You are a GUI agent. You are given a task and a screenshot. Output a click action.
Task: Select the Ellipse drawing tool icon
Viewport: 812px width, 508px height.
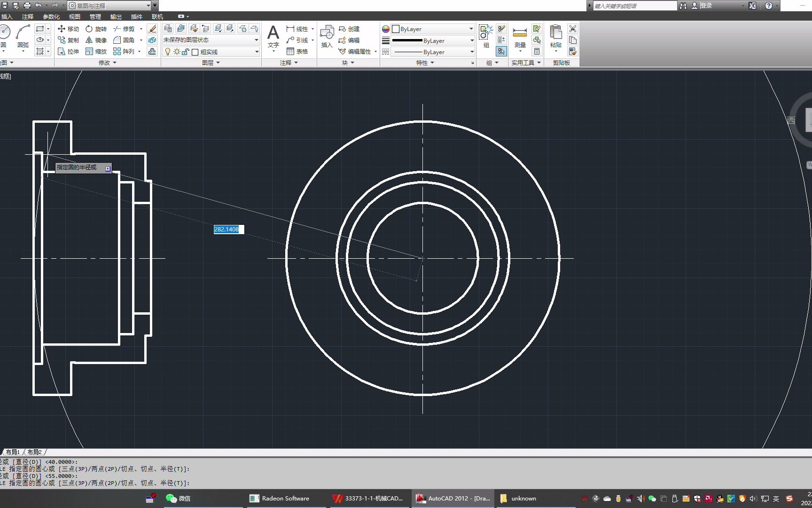(x=40, y=40)
